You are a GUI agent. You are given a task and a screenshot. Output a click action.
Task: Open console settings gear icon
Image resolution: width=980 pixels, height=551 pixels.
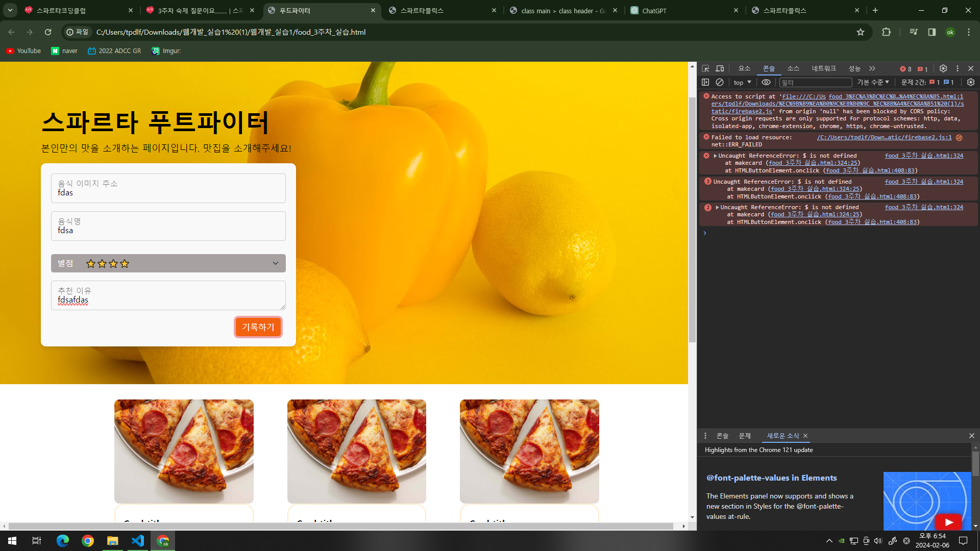click(x=971, y=82)
